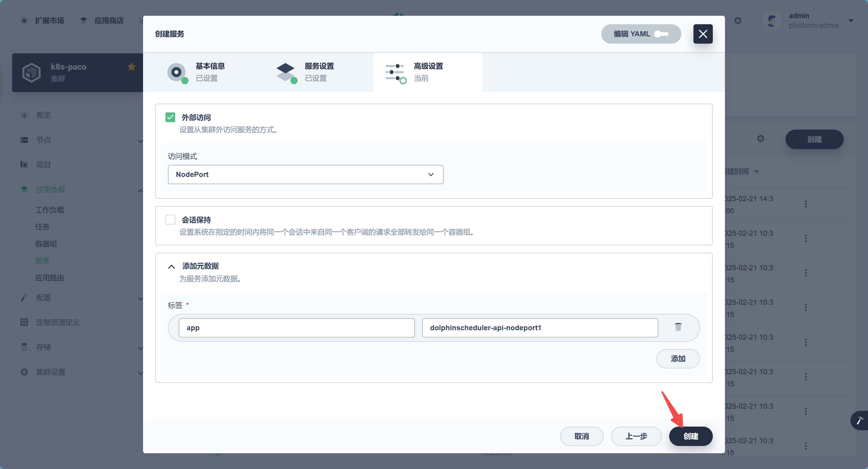
Task: Click the 添加 label button
Action: pos(678,358)
